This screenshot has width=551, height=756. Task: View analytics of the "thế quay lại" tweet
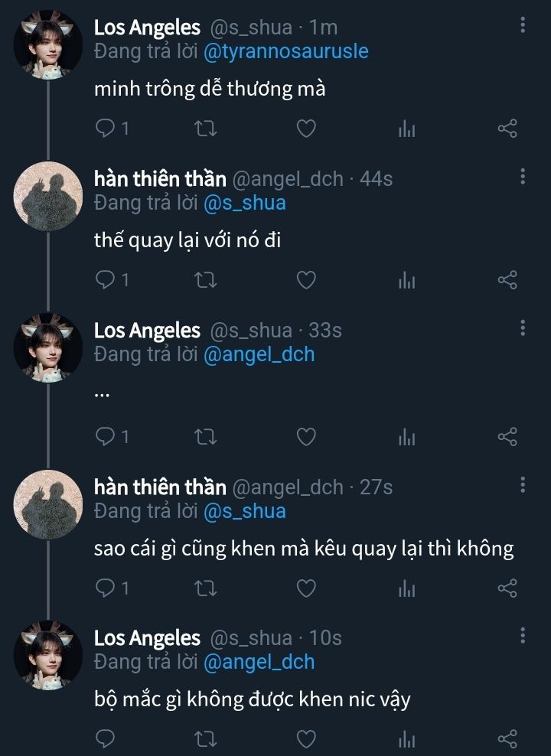(406, 281)
